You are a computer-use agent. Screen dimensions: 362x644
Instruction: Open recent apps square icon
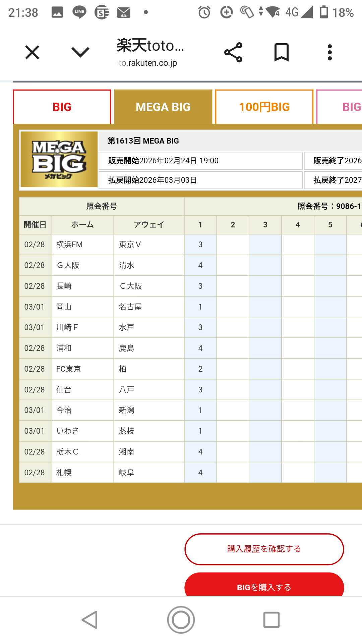click(x=271, y=620)
